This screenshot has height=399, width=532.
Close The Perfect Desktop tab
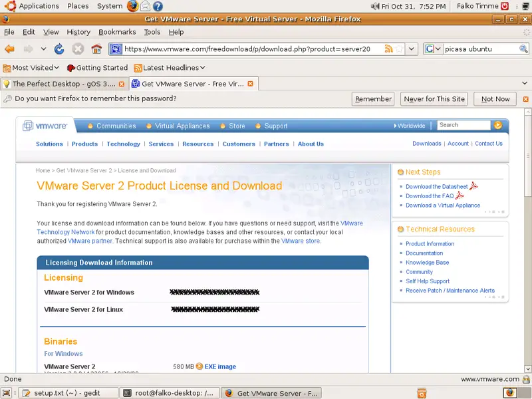pyautogui.click(x=122, y=84)
